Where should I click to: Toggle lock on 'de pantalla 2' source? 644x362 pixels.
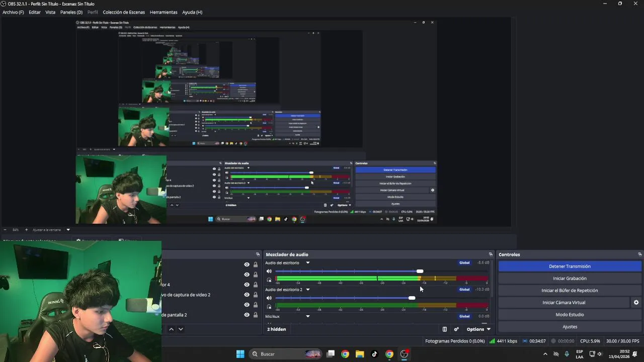point(255,315)
